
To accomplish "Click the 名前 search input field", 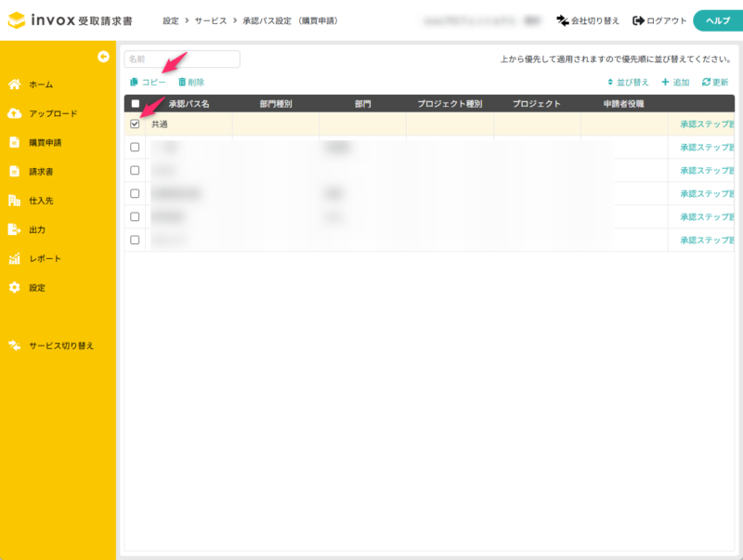I will pos(182,59).
